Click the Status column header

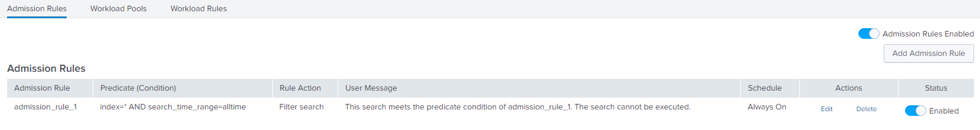(935, 88)
